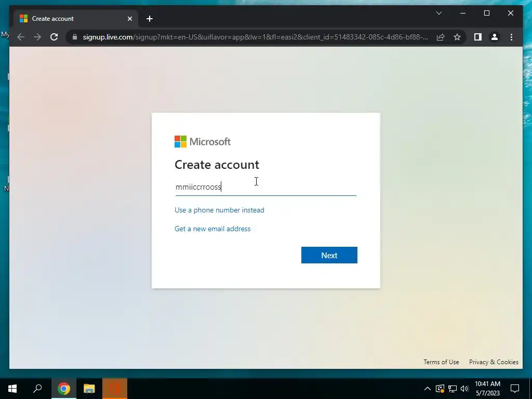This screenshot has height=399, width=532.
Task: Go forward to next page
Action: click(x=37, y=37)
